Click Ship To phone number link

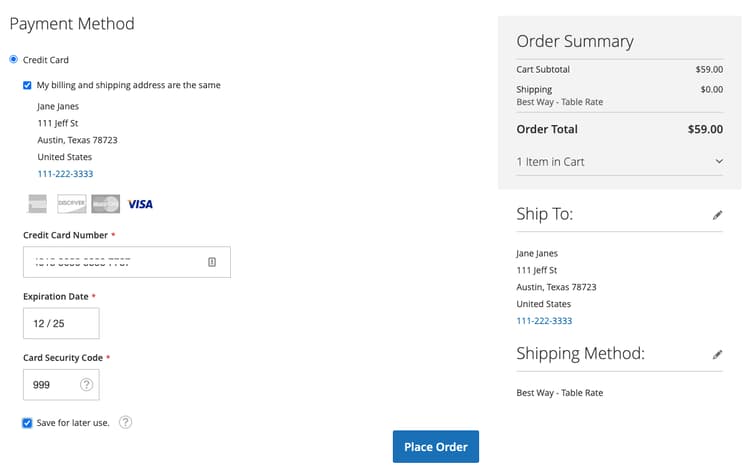click(x=544, y=321)
